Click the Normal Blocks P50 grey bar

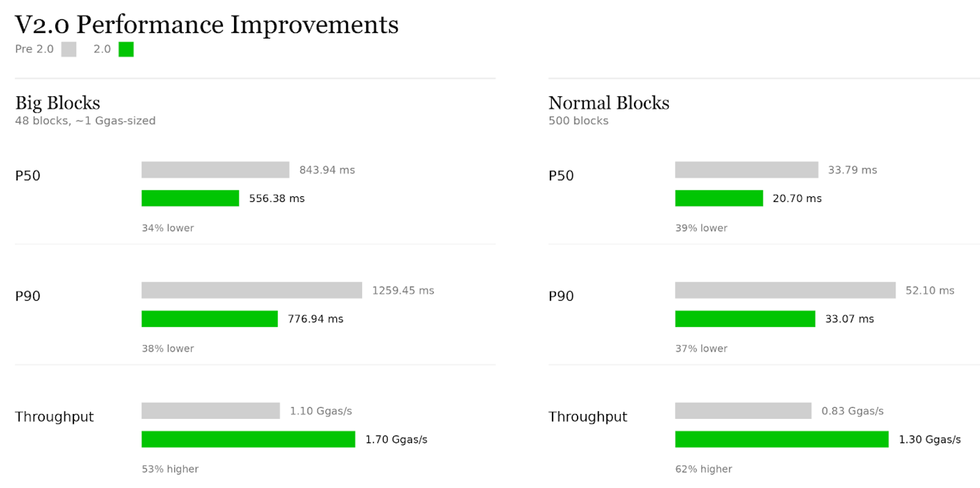pyautogui.click(x=747, y=170)
